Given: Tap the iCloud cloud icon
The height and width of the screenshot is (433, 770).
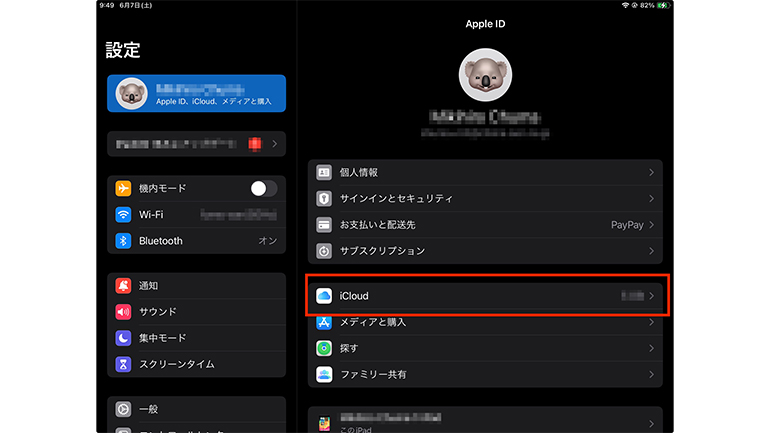Looking at the screenshot, I should (324, 296).
